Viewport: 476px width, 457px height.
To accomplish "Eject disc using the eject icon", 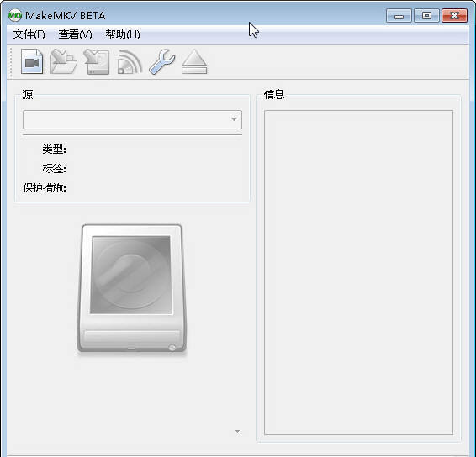I will pos(194,62).
